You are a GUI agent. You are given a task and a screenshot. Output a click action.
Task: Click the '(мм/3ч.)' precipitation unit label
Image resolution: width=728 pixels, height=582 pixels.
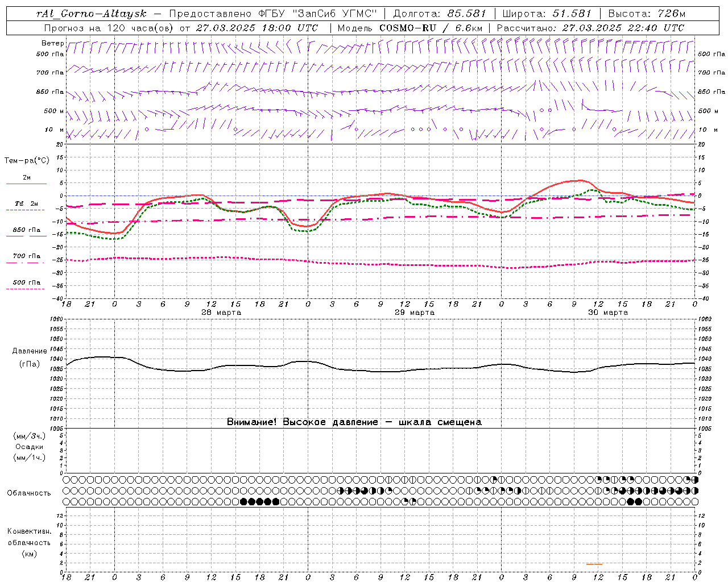point(30,436)
